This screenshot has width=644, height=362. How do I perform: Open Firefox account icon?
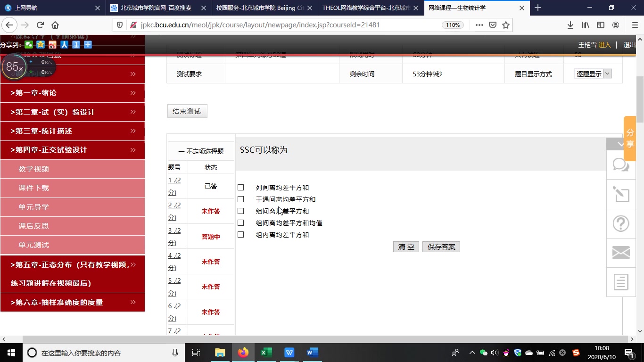pos(616,25)
